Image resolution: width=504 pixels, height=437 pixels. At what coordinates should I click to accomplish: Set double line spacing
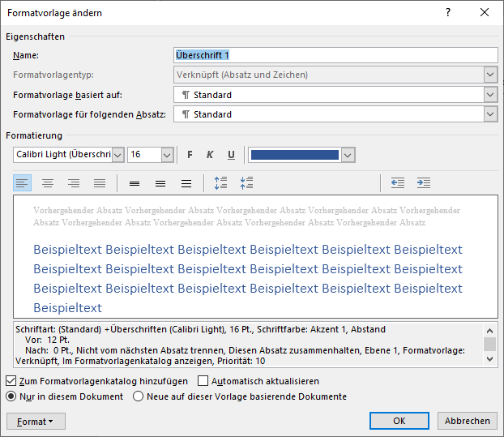click(x=186, y=183)
